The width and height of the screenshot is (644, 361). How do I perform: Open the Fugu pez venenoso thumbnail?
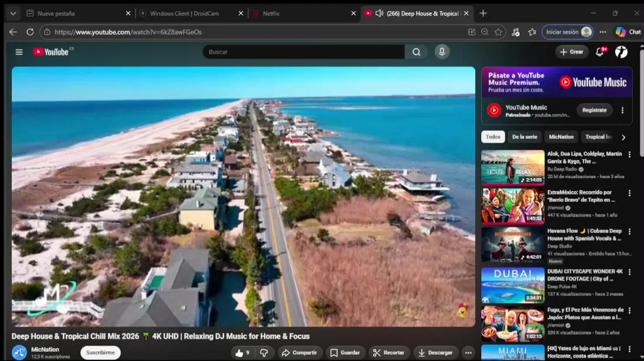tap(513, 323)
